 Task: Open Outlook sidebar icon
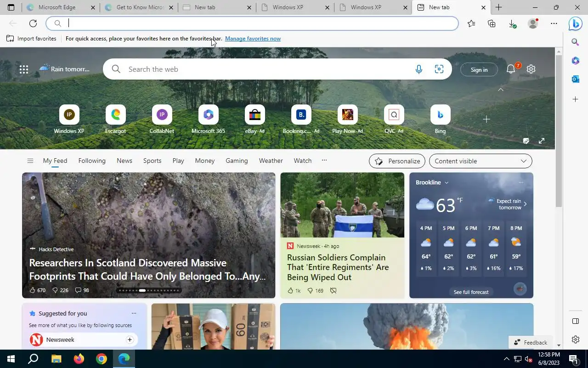tap(575, 79)
